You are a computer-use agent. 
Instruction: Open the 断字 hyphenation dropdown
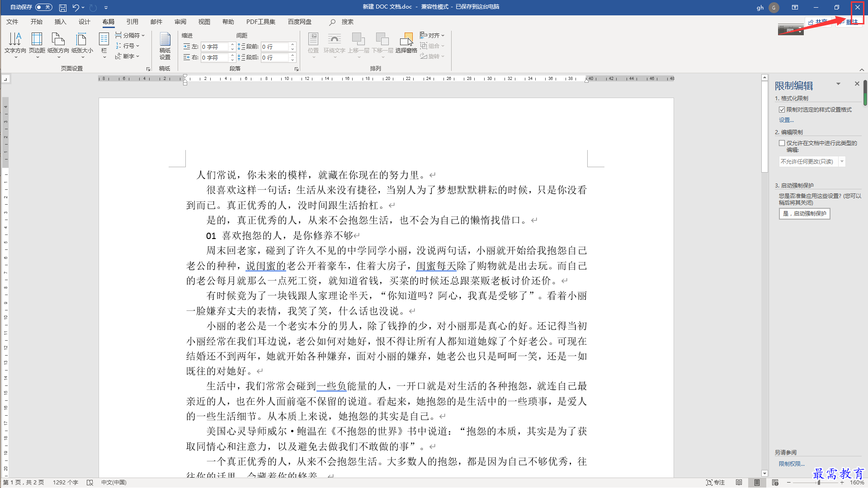tap(127, 56)
